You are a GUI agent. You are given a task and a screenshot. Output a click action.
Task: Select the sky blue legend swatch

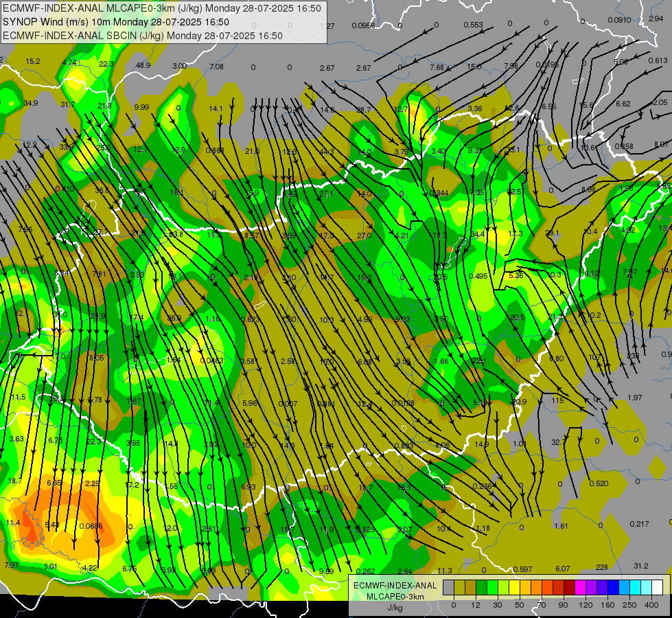tap(625, 587)
